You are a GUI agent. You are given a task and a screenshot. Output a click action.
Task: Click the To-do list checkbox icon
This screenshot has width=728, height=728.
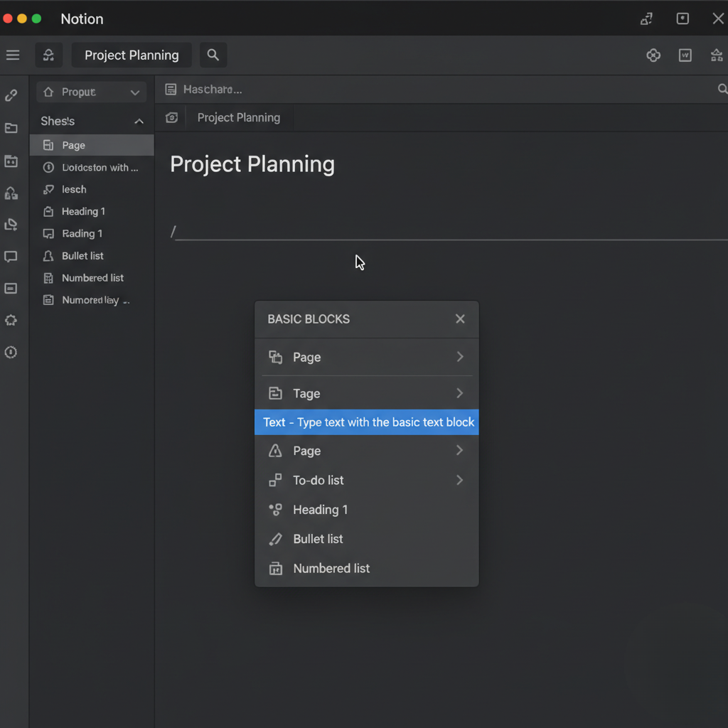pyautogui.click(x=275, y=481)
